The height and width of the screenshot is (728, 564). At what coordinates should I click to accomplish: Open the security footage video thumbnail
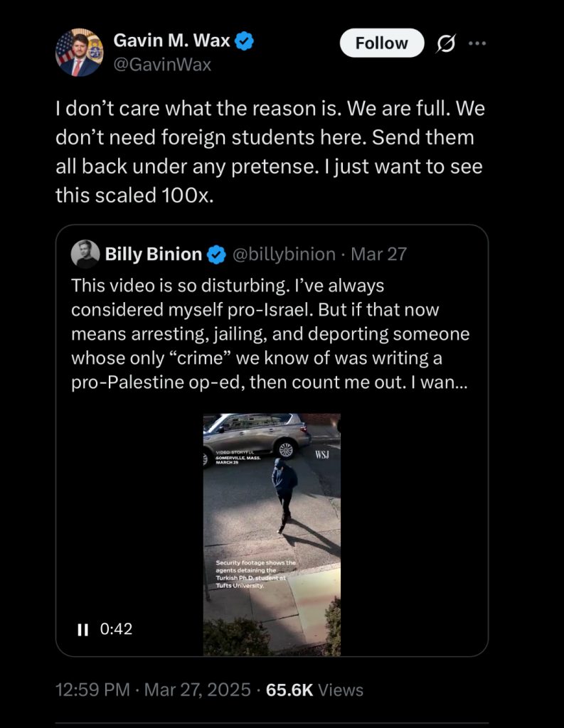click(x=272, y=534)
